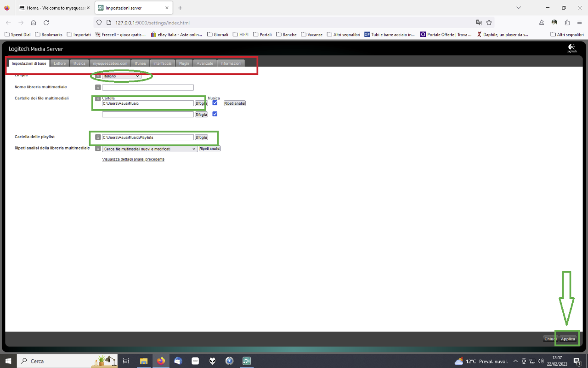Open the 'eBay Italia - Aste online' bookmark
Image resolution: width=588 pixels, height=368 pixels.
(176, 34)
